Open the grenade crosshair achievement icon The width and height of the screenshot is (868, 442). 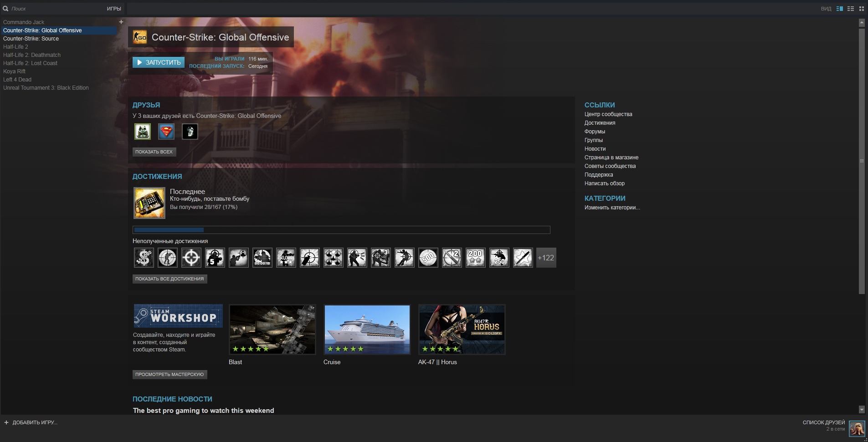click(309, 258)
